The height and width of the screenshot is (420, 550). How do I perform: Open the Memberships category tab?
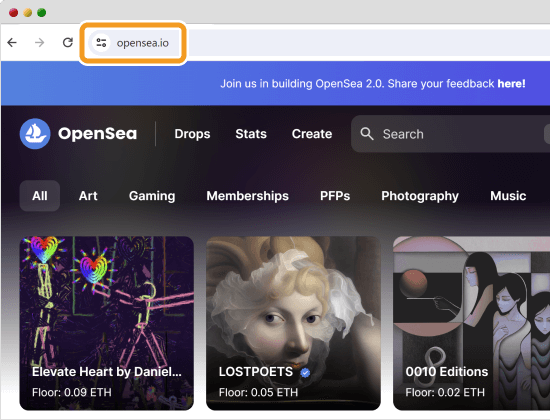tap(247, 196)
